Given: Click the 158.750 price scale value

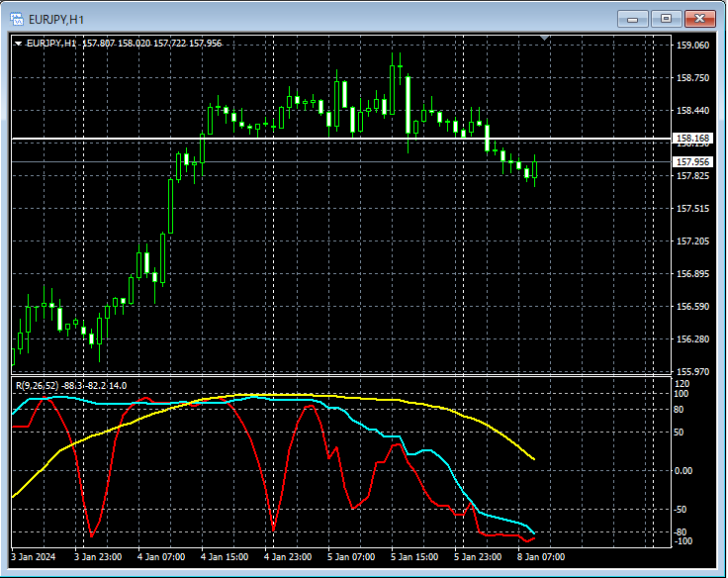Looking at the screenshot, I should point(692,77).
